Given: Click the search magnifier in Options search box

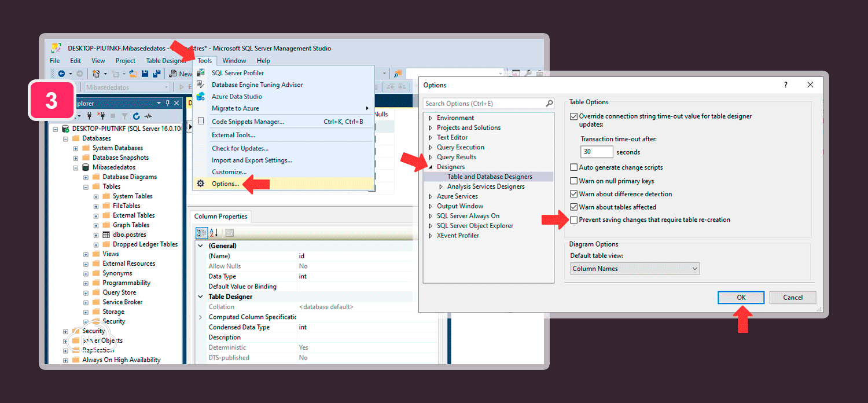Looking at the screenshot, I should coord(549,104).
